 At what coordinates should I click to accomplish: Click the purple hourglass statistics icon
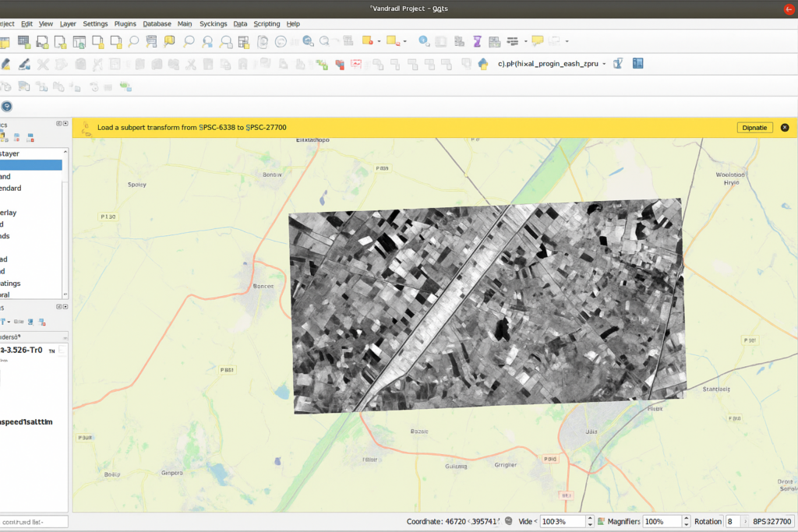click(x=478, y=42)
